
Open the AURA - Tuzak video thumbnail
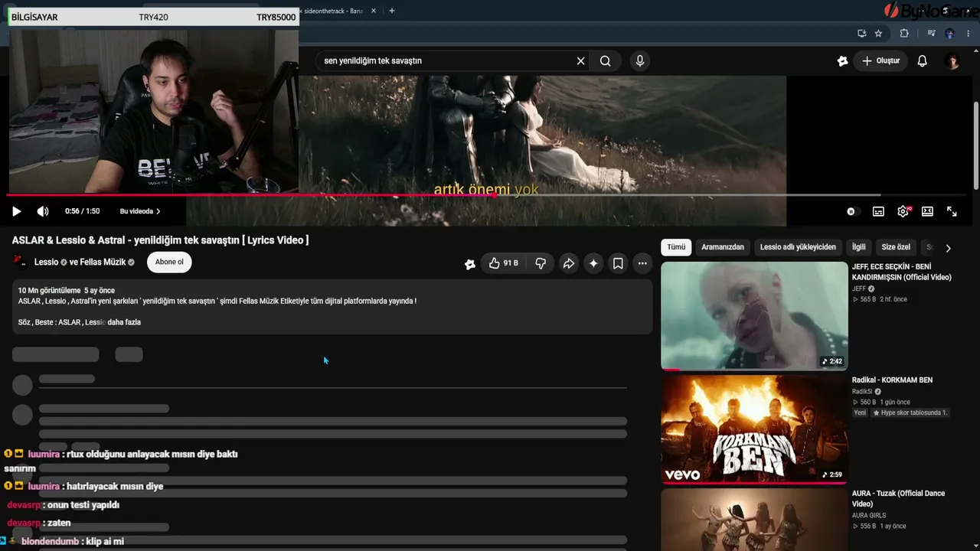click(x=754, y=520)
